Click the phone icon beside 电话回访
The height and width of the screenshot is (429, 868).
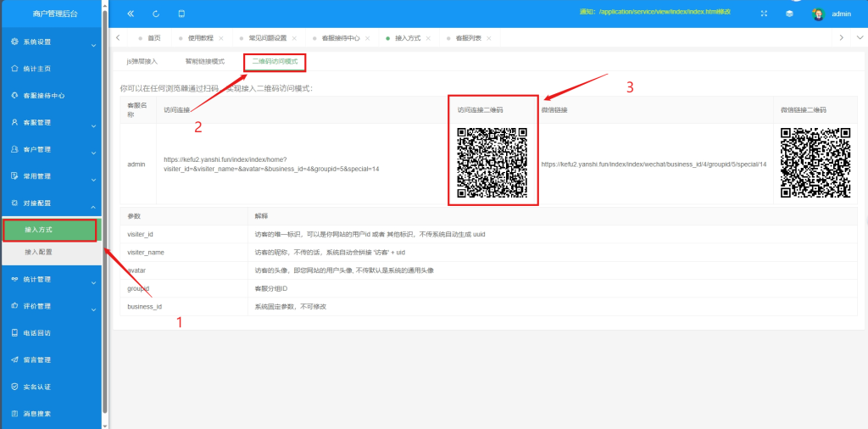(x=15, y=333)
